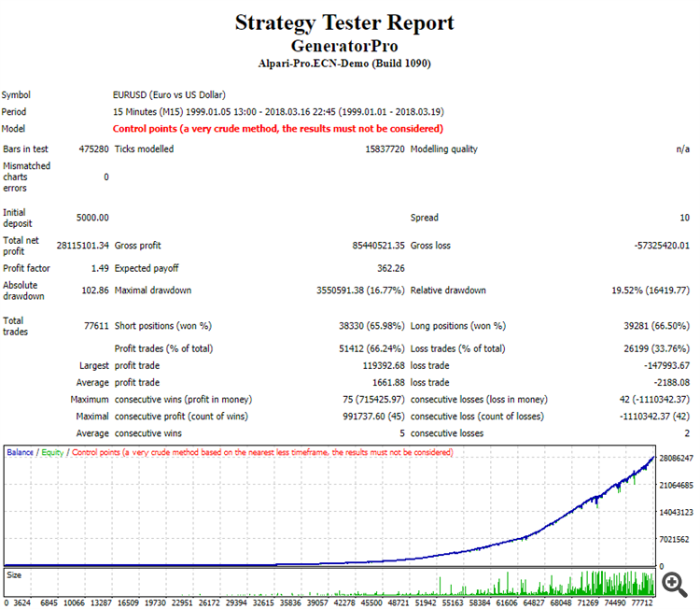This screenshot has width=700, height=609.
Task: Click relative drawdown '19.52% (16419.77)'
Action: pos(651,290)
